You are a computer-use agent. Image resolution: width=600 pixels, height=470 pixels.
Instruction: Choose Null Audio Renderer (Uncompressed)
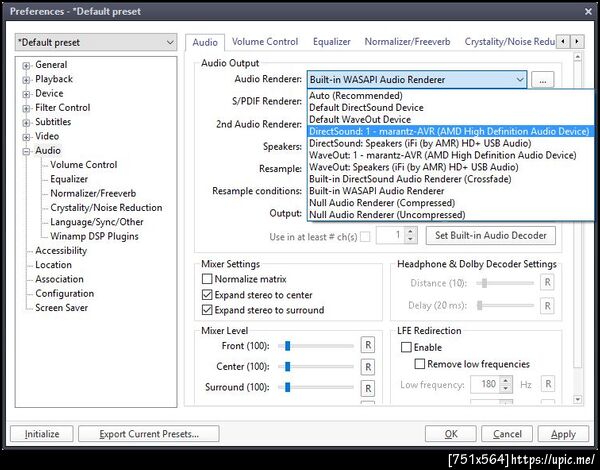(x=450, y=214)
